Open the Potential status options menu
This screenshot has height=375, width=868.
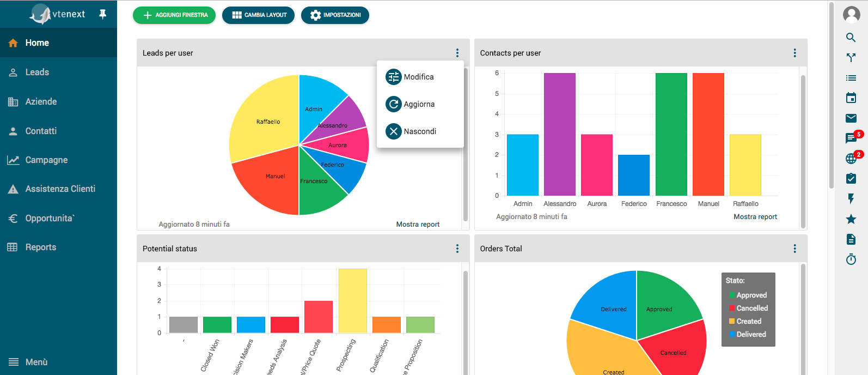(457, 249)
